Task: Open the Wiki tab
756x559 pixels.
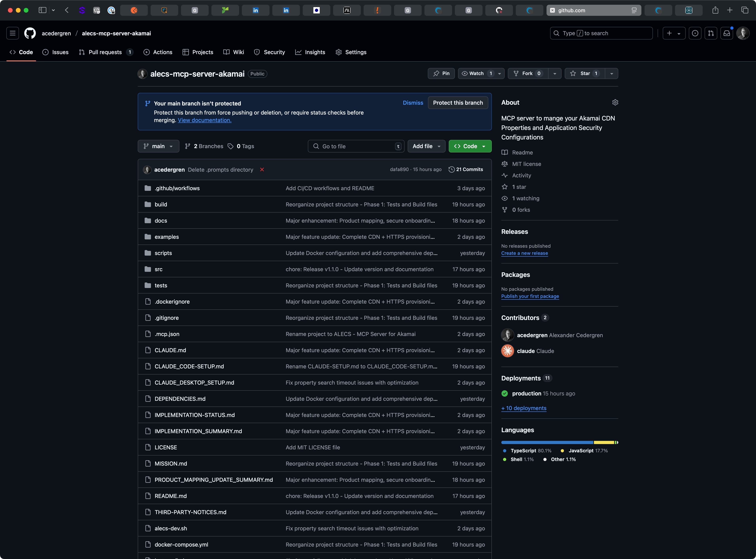Action: click(x=234, y=52)
